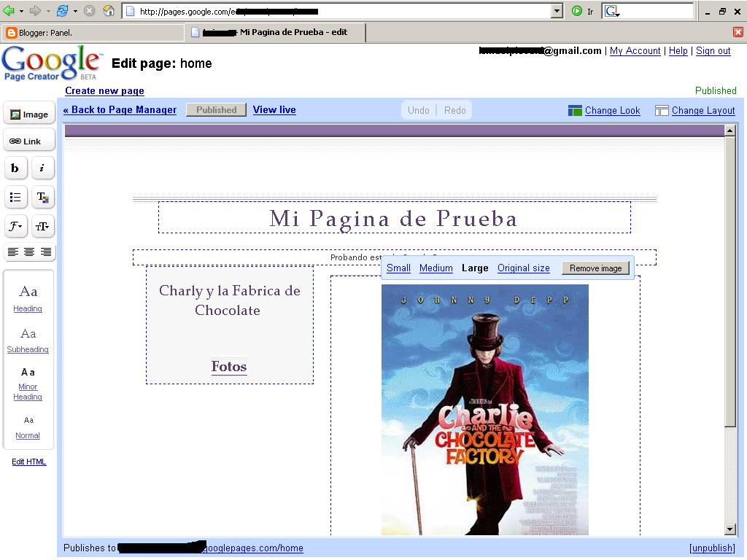Viewport: 747px width, 560px height.
Task: Click the URL address bar field
Action: pos(337,11)
